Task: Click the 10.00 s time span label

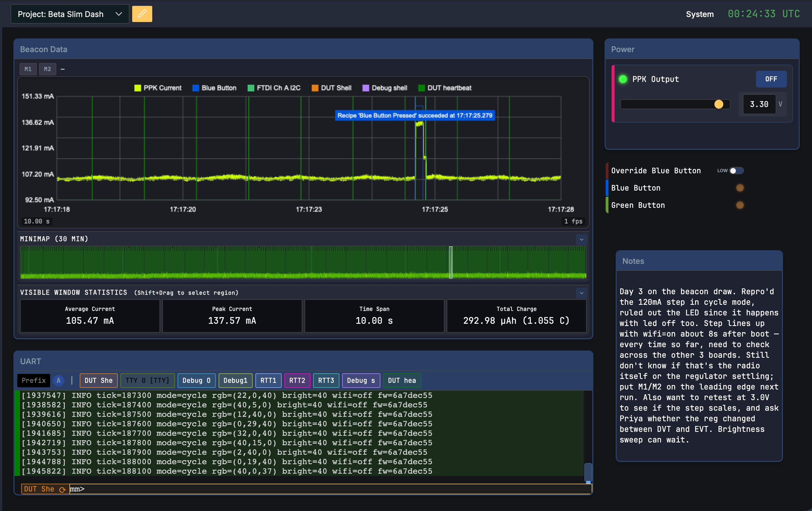Action: point(37,221)
